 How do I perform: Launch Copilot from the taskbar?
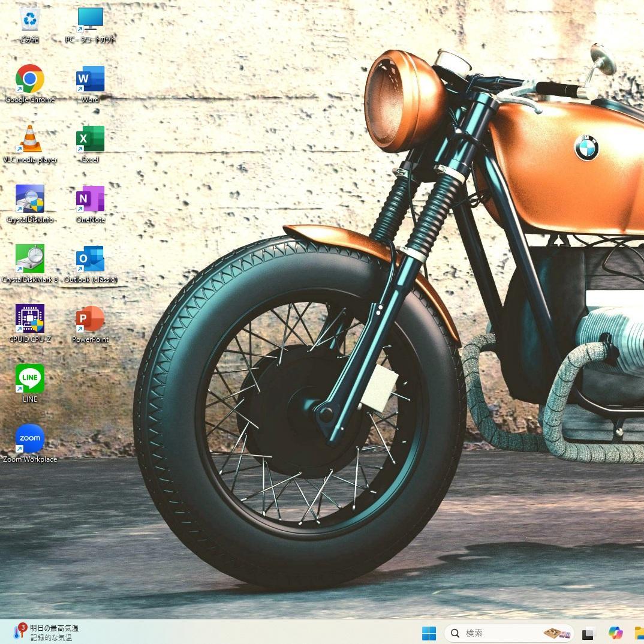coord(615,633)
